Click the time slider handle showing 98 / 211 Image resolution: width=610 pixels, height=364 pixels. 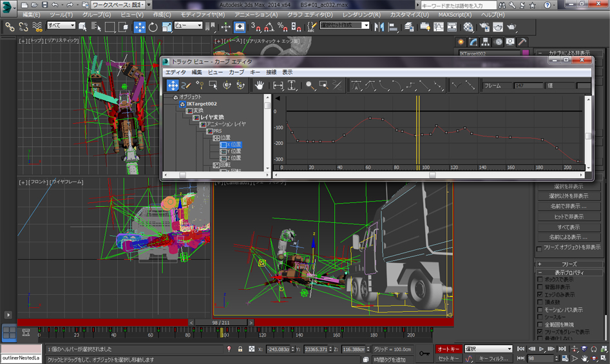(x=221, y=322)
